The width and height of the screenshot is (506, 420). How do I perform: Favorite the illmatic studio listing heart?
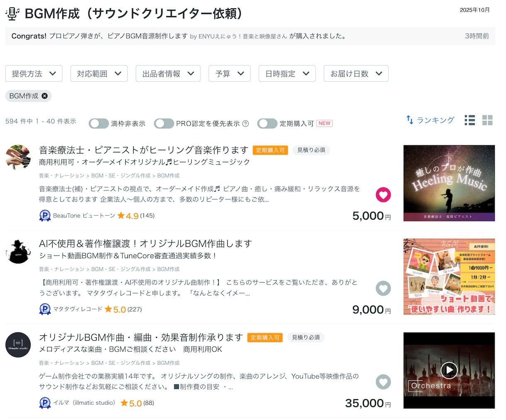click(383, 382)
